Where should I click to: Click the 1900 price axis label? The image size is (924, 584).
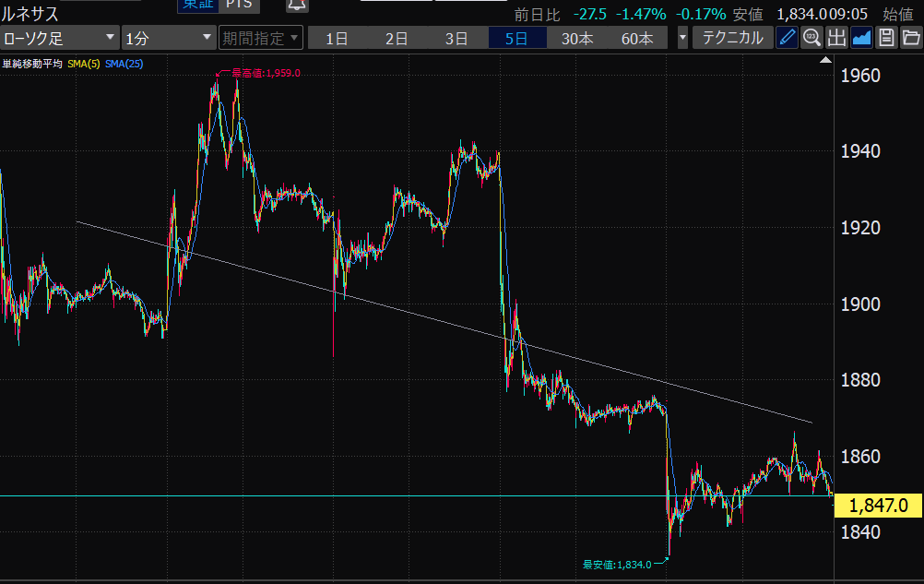click(x=860, y=304)
